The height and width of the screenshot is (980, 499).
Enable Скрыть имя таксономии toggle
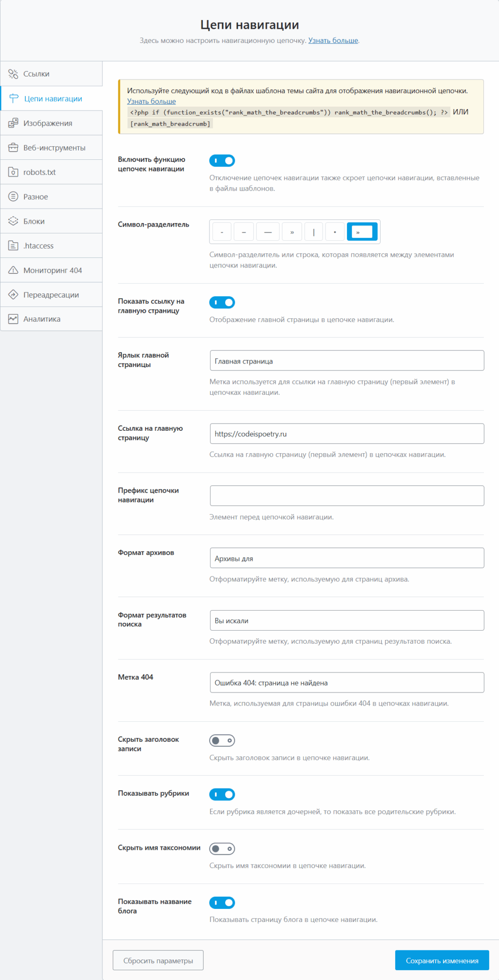tap(222, 849)
